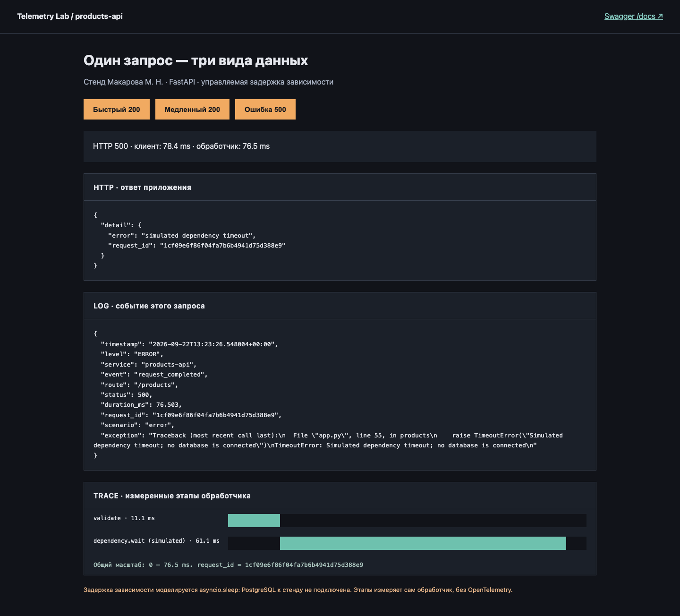Open the Swagger /docs link
The width and height of the screenshot is (680, 616).
pos(634,16)
